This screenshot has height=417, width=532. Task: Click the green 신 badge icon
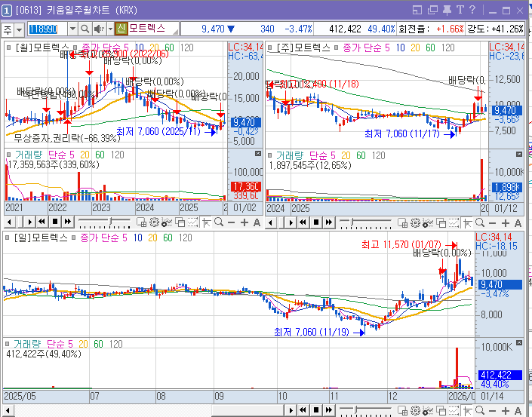point(121,29)
